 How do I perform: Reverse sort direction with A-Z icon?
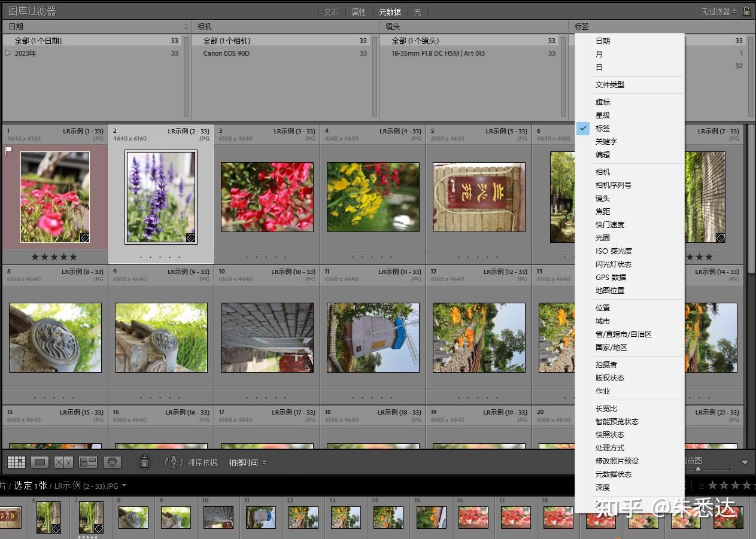(x=174, y=462)
